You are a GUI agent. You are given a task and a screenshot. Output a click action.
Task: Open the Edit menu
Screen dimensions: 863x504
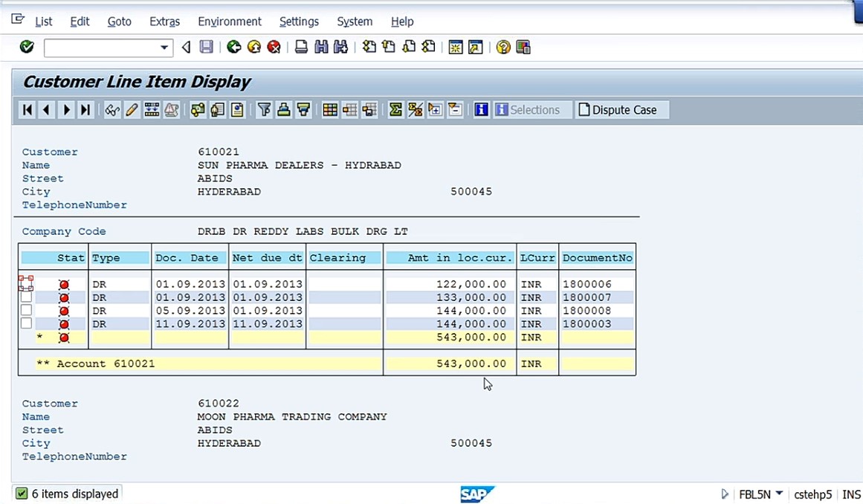click(80, 22)
